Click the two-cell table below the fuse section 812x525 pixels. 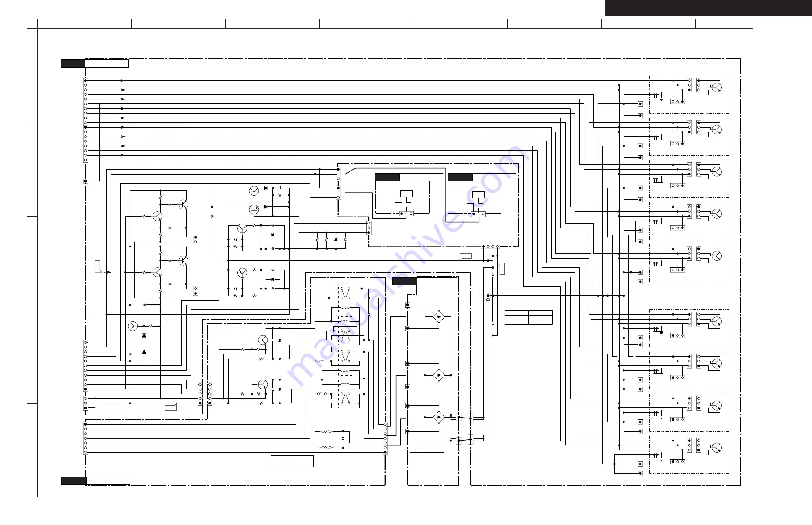click(x=292, y=461)
